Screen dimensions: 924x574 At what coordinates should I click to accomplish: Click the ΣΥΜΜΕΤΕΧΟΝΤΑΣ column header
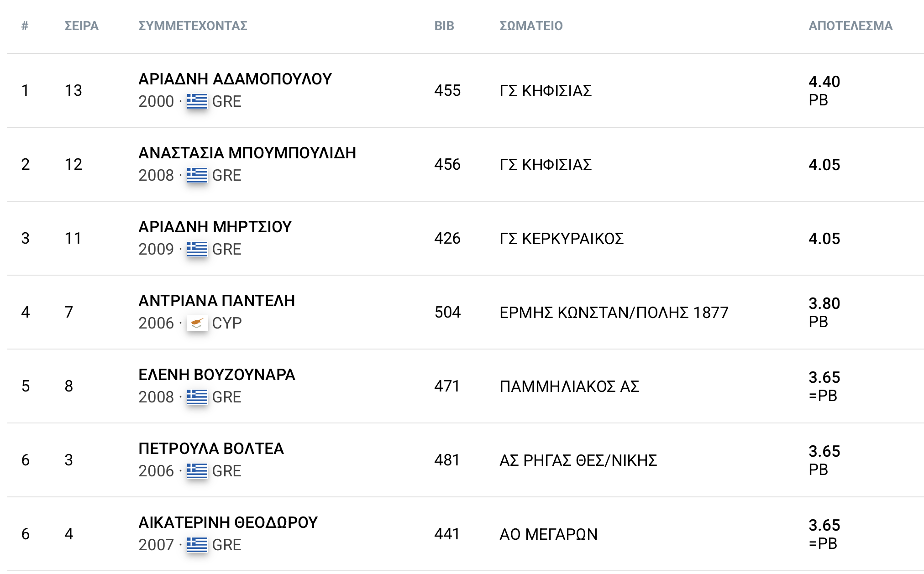click(x=193, y=26)
